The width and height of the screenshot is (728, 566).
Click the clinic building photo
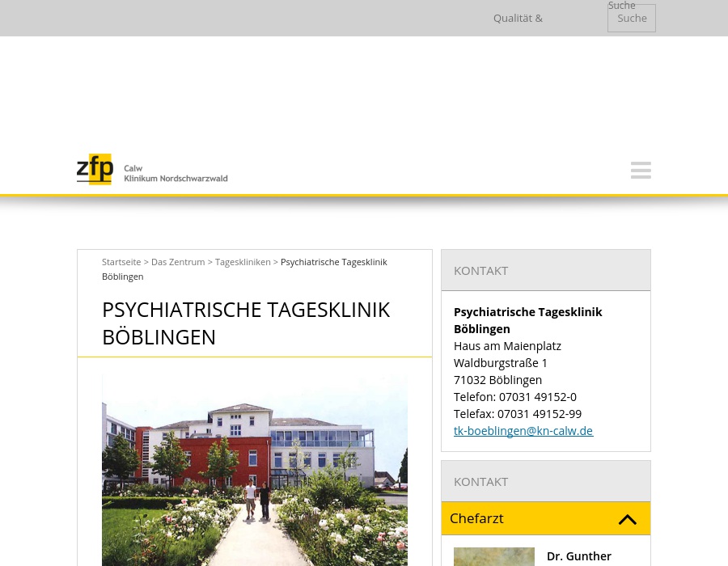pyautogui.click(x=255, y=469)
